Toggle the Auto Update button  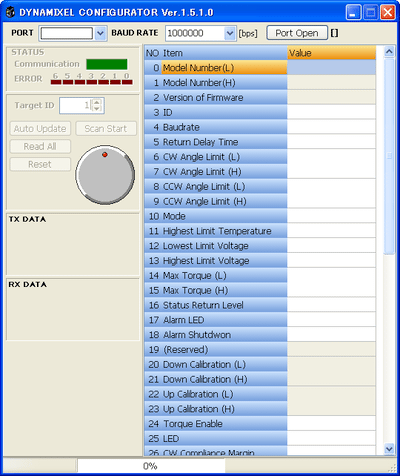click(x=40, y=129)
